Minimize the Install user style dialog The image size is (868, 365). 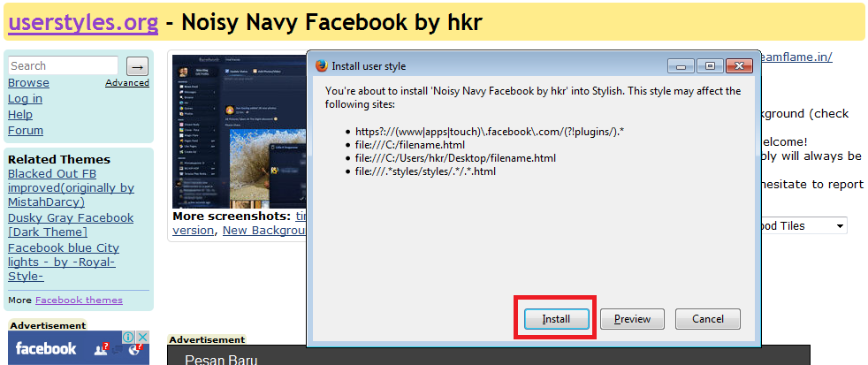[x=681, y=66]
